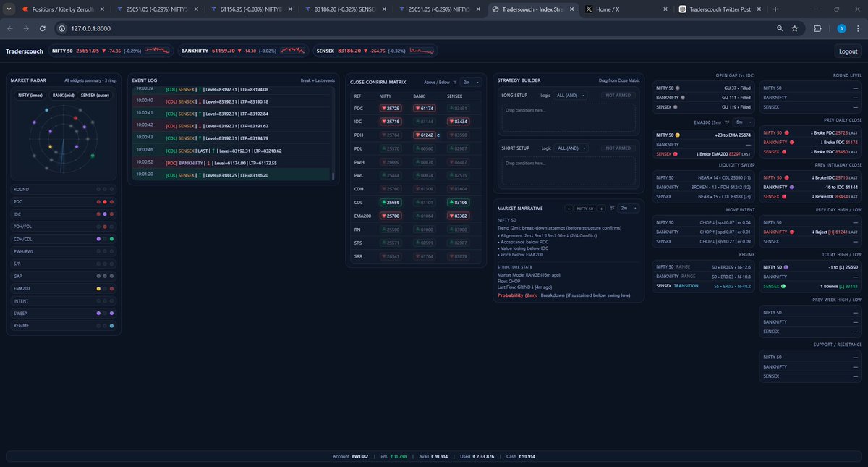The height and width of the screenshot is (467, 868).
Task: Click Long Setup drop conditions area
Action: coord(568,117)
